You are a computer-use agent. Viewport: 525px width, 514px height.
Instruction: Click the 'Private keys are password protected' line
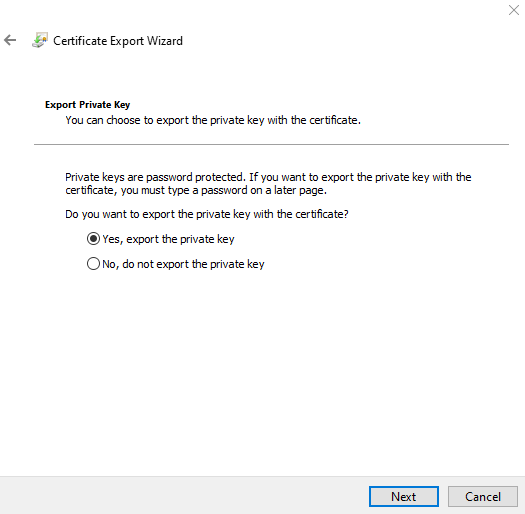[268, 177]
